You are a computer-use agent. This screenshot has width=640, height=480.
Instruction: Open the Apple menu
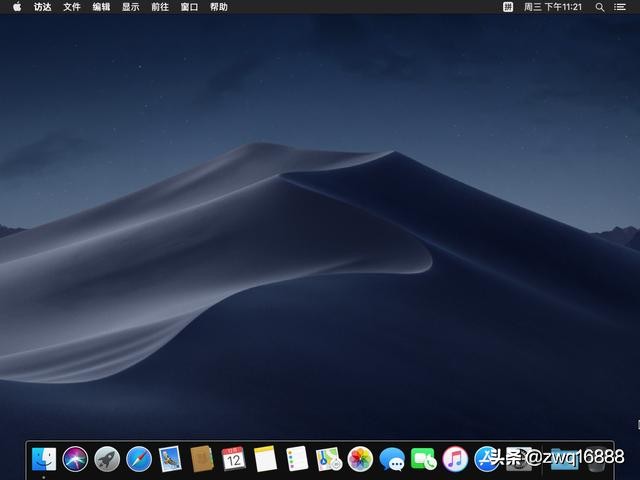pyautogui.click(x=17, y=7)
